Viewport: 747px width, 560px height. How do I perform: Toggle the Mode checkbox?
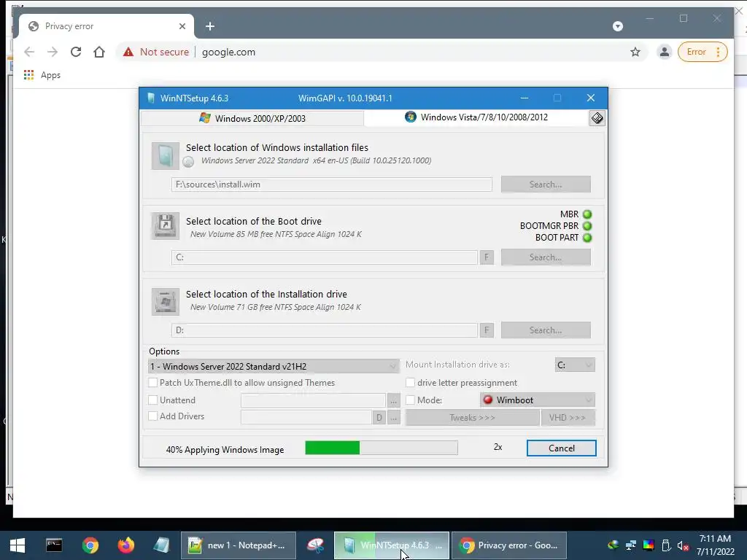410,400
